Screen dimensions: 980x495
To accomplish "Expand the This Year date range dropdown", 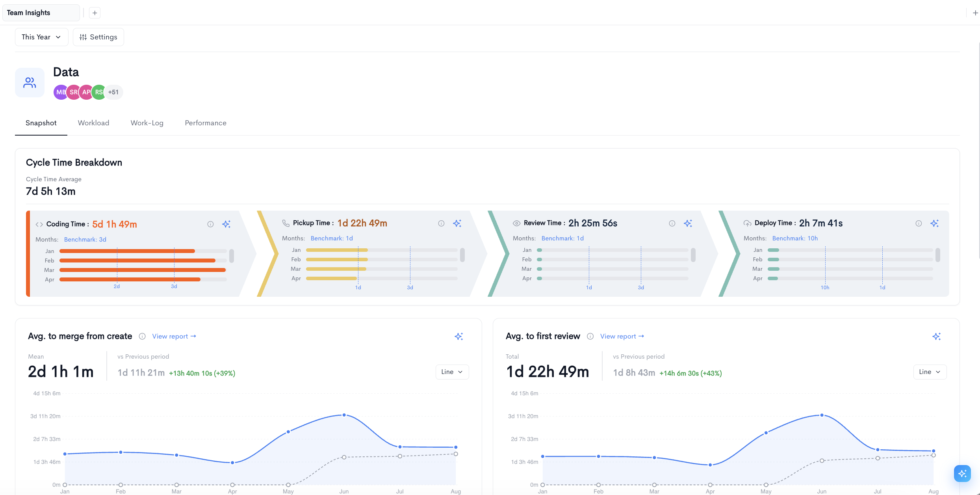I will (x=41, y=37).
